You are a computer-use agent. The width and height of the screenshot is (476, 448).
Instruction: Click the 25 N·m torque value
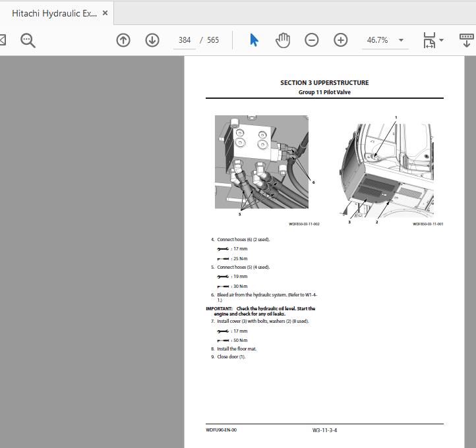click(x=241, y=258)
